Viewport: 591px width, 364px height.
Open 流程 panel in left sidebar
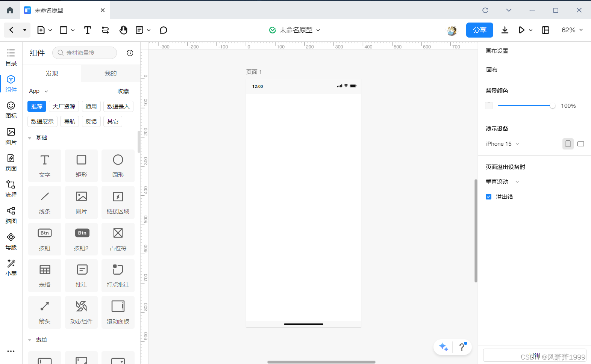coord(11,189)
